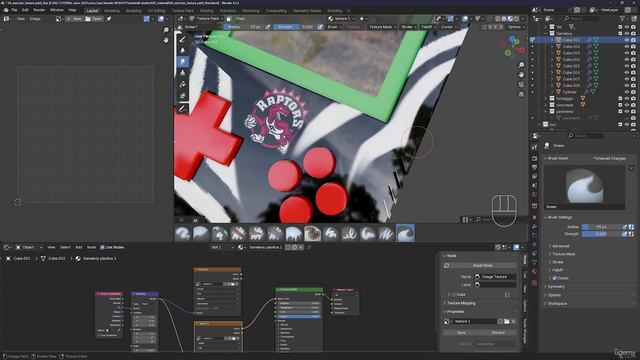Screen dimensions: 640x360
Task: Toggle the Use Nodes checkbox
Action: pos(102,247)
